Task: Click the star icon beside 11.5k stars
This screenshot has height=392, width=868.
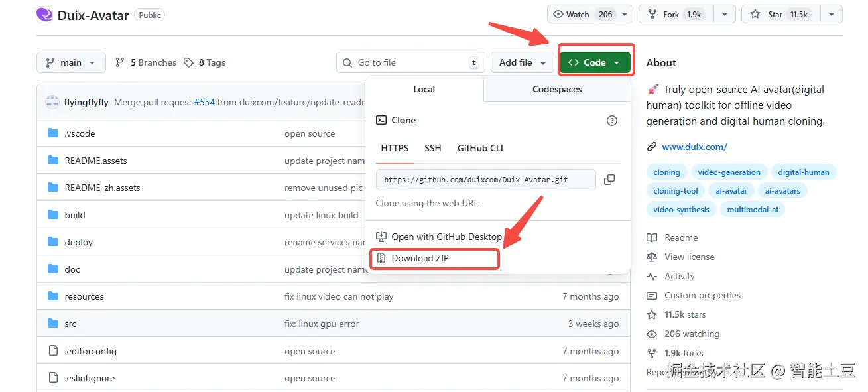Action: point(652,314)
